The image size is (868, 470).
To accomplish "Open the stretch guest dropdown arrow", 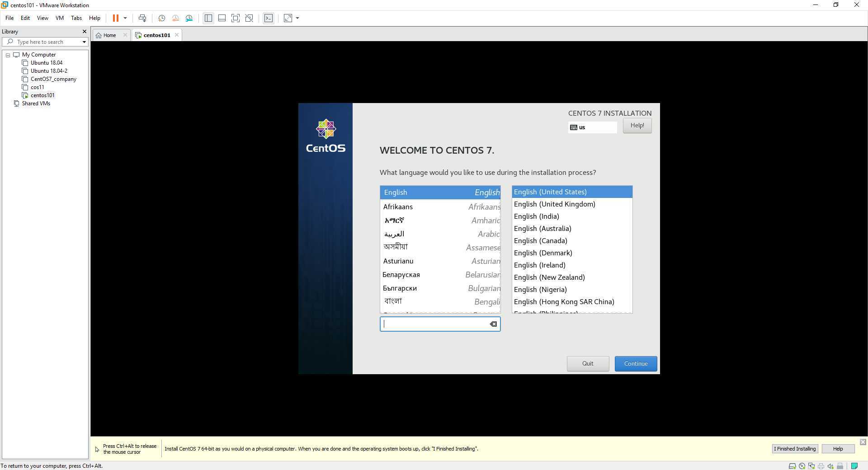I will pyautogui.click(x=297, y=18).
